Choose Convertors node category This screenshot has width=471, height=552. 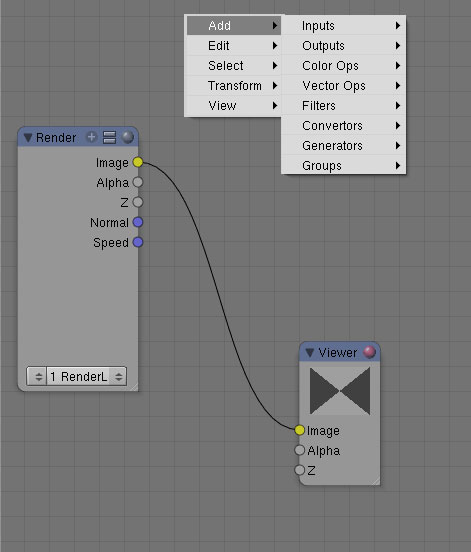coord(344,126)
